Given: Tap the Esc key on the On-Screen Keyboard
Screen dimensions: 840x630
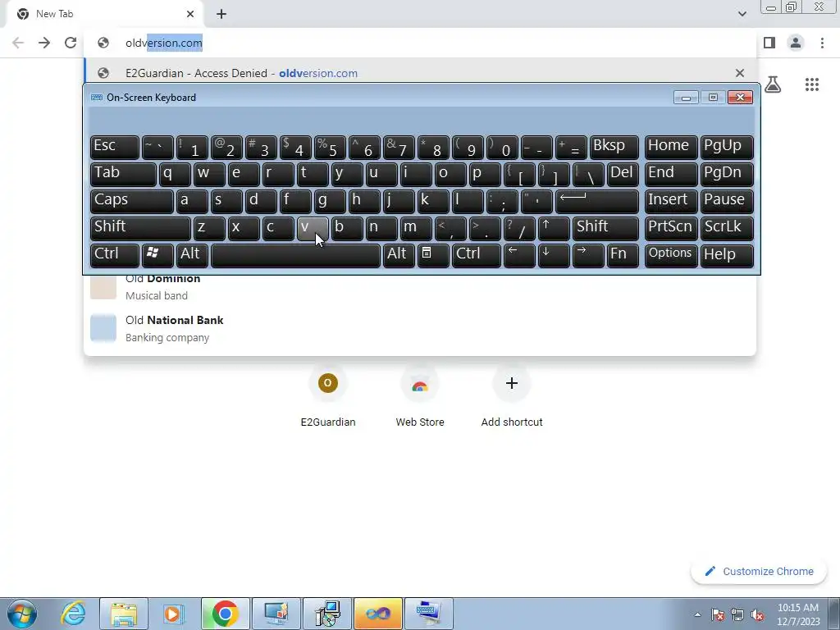Looking at the screenshot, I should [x=115, y=147].
